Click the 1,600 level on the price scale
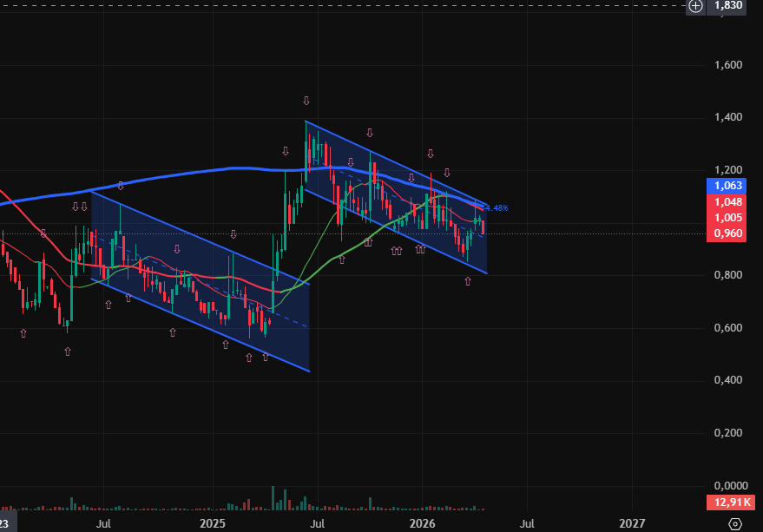Viewport: 763px width, 532px height. tap(727, 65)
